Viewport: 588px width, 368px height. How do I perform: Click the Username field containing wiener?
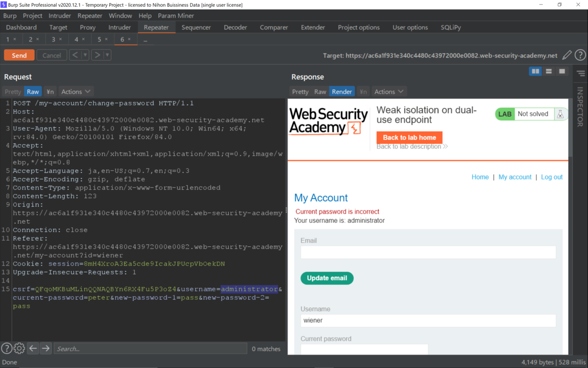(428, 320)
